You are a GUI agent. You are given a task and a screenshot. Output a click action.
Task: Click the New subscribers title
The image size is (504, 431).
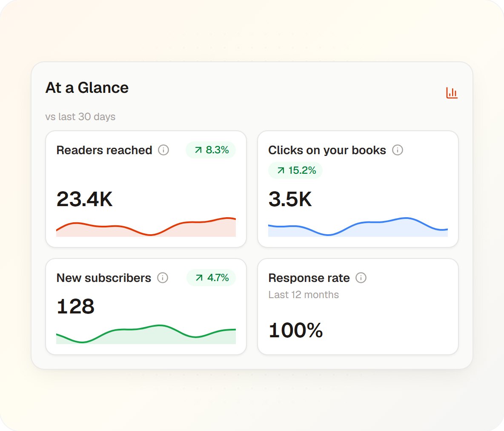104,278
